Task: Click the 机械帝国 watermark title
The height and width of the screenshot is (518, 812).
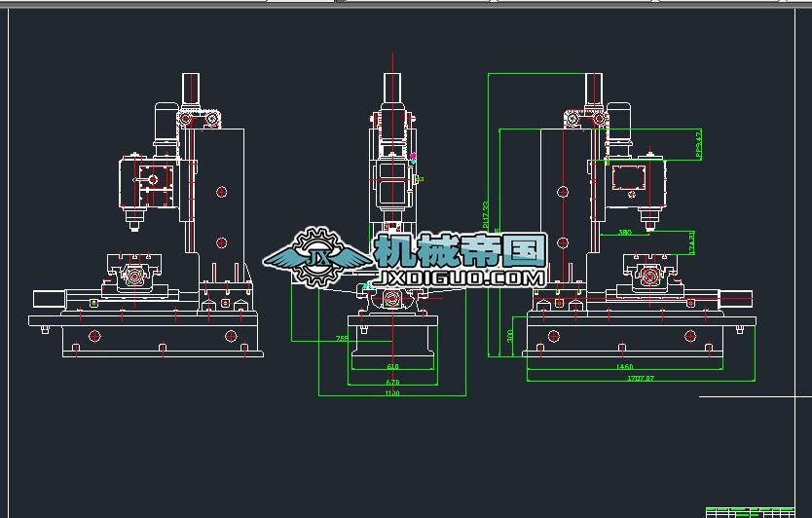Action: pos(460,250)
